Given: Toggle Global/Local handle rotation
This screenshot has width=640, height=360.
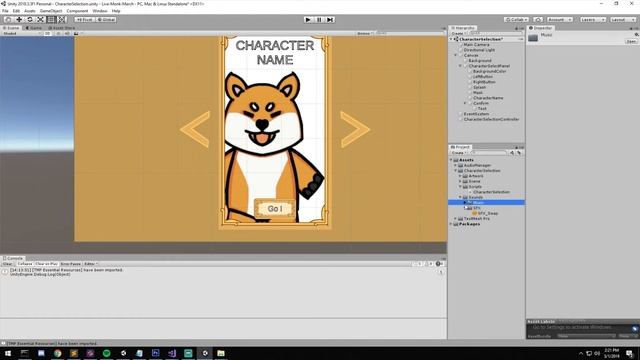Looking at the screenshot, I should pos(106,20).
